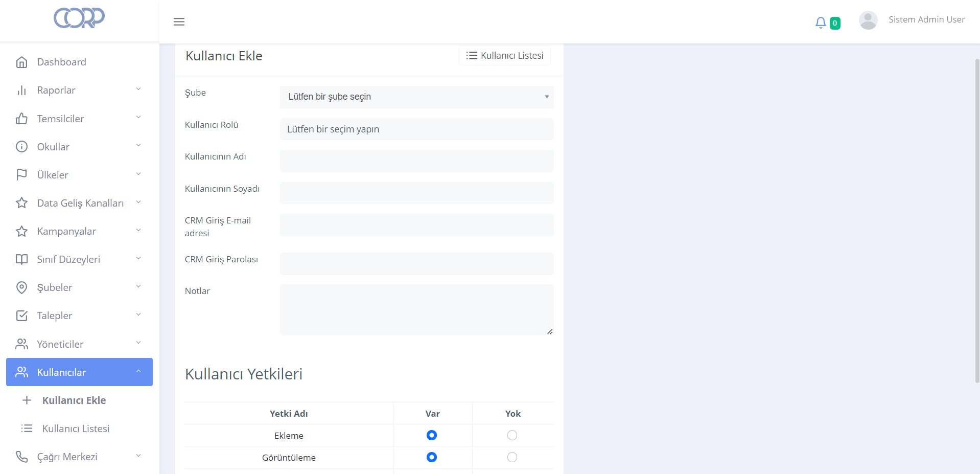Screen dimensions: 980x474
Task: Click the hamburger menu icon
Action: [179, 21]
